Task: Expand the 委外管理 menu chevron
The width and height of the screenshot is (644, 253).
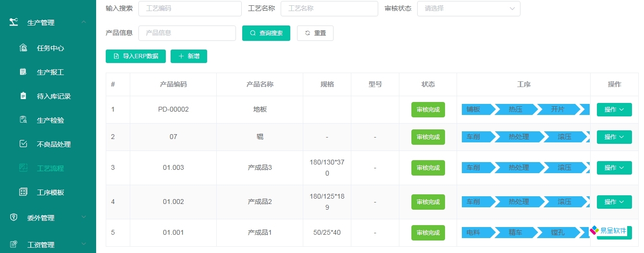Action: click(x=84, y=217)
